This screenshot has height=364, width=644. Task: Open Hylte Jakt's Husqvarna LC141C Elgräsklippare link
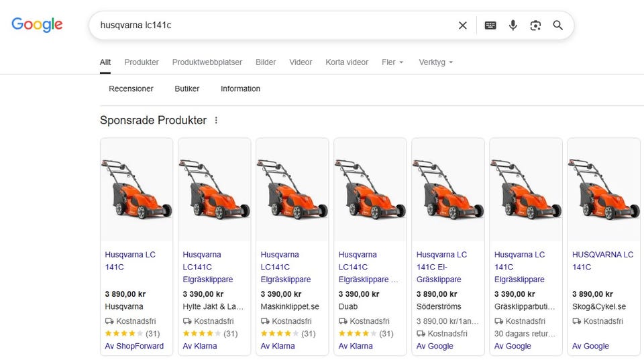[208, 267]
